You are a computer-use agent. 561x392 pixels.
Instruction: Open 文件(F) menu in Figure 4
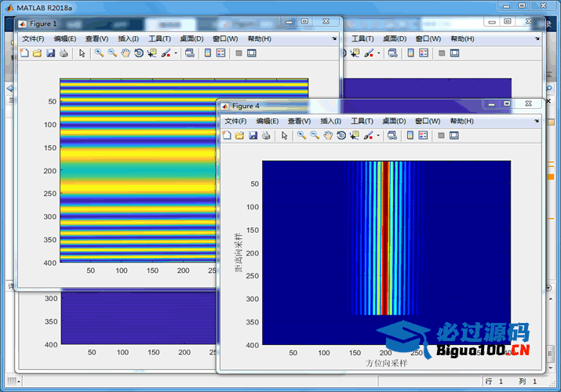[x=235, y=122]
